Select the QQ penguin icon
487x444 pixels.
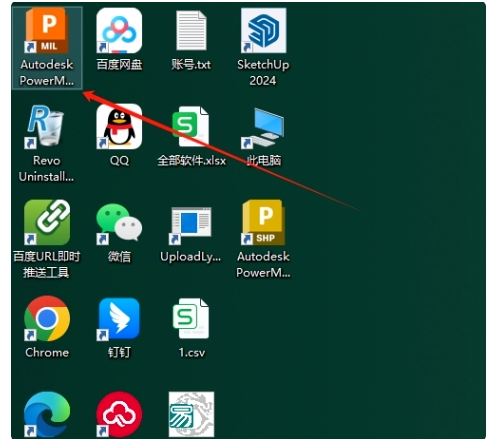(x=119, y=127)
